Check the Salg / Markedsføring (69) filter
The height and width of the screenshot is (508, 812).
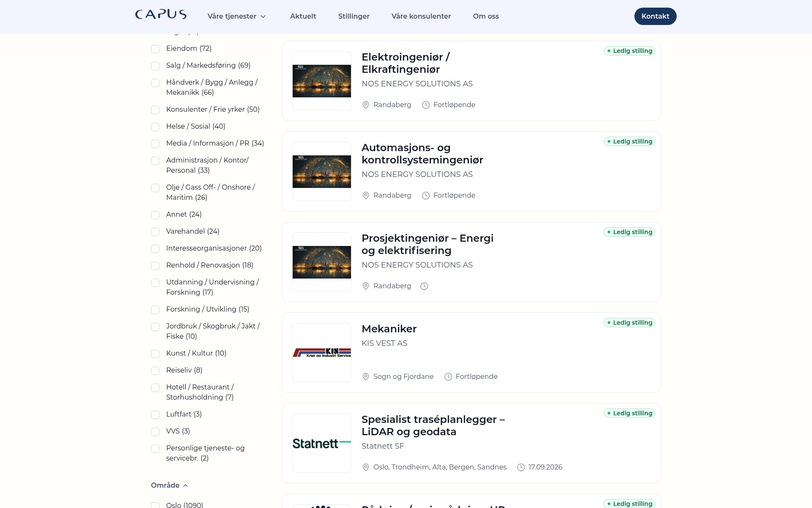pyautogui.click(x=155, y=66)
